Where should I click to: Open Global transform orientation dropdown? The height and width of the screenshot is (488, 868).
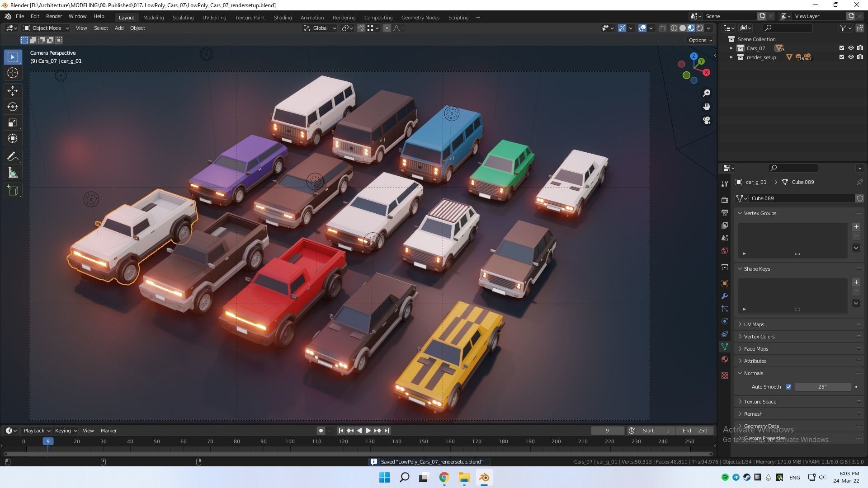click(x=320, y=28)
